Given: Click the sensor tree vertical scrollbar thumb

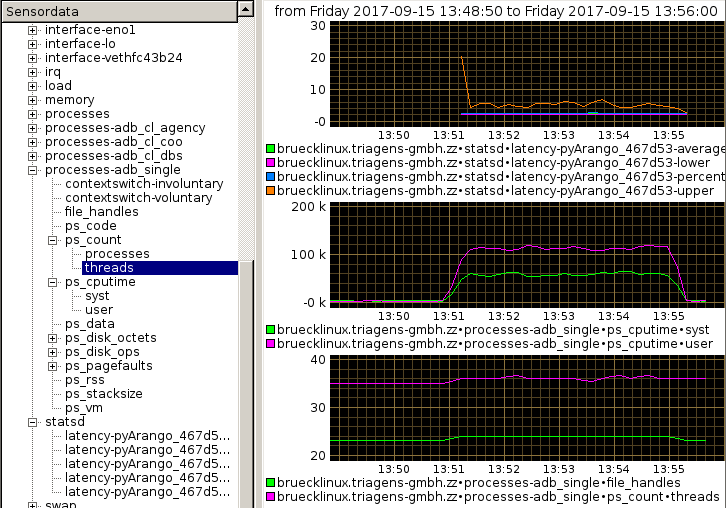Looking at the screenshot, I should (246, 384).
